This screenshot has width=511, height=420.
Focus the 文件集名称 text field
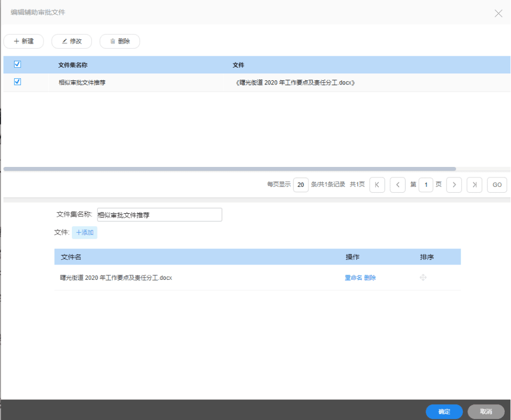[159, 215]
